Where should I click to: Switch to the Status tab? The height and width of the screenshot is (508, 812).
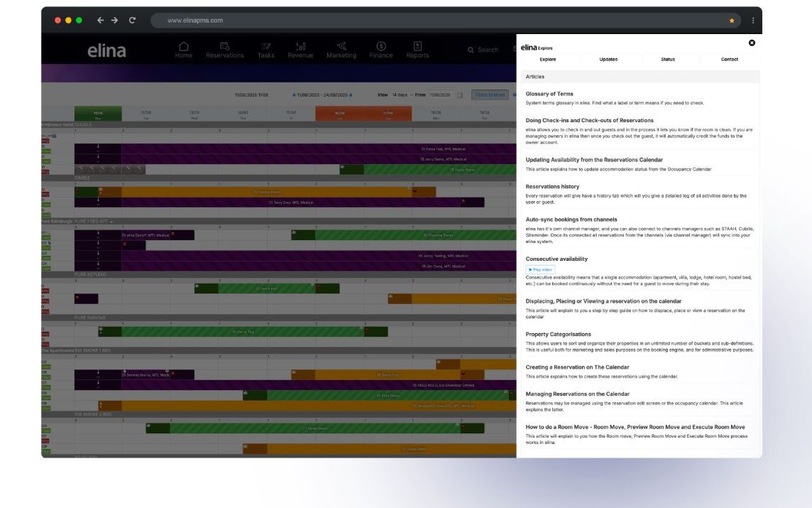coord(668,60)
